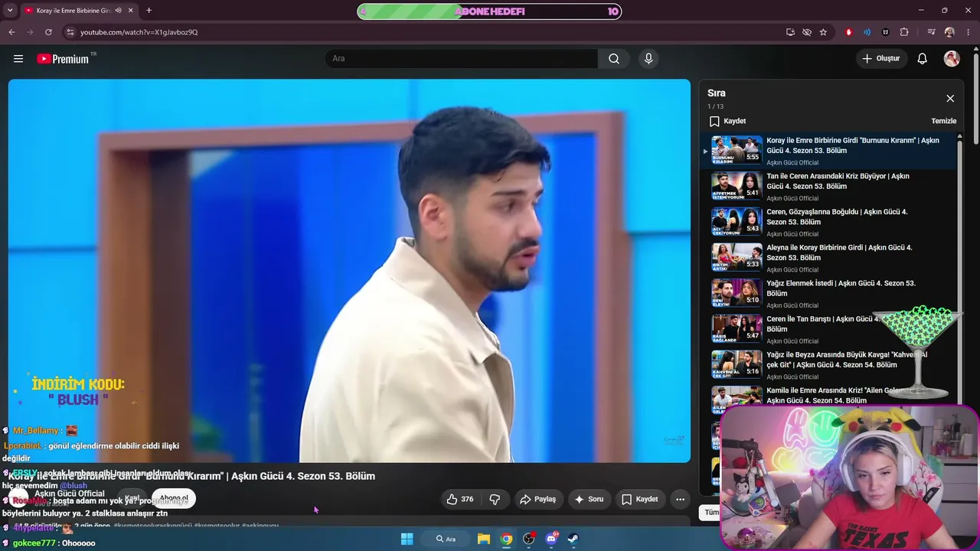The image size is (980, 551).
Task: Like the video with 376 likes
Action: point(459,499)
